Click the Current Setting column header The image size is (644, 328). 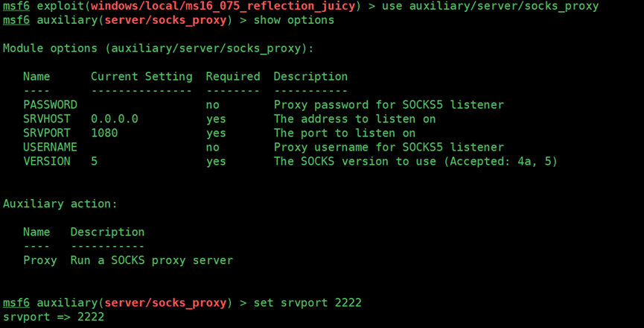tap(141, 77)
